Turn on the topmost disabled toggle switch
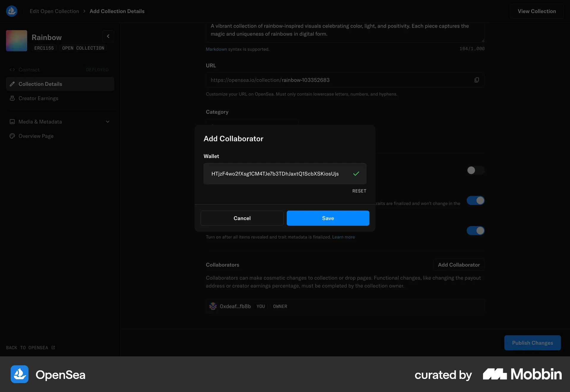 (475, 170)
